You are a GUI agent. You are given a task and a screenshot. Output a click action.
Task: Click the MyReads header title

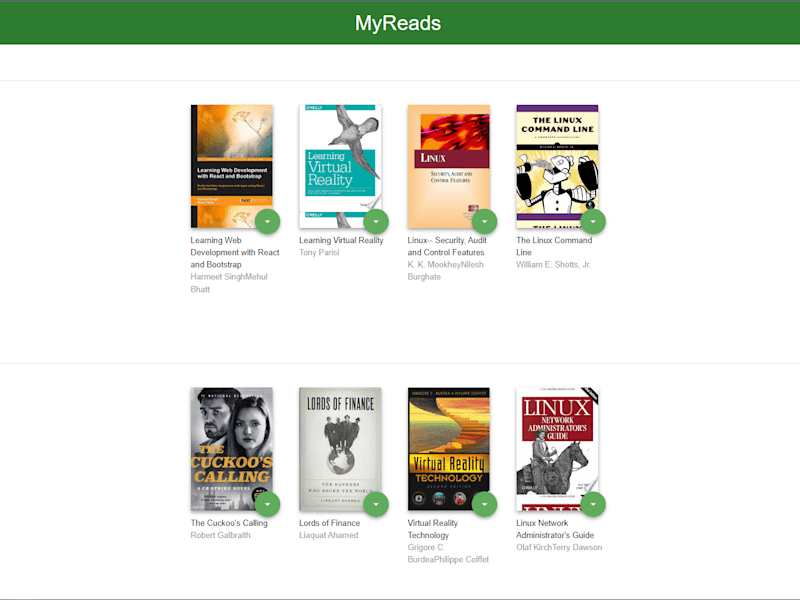pyautogui.click(x=398, y=23)
